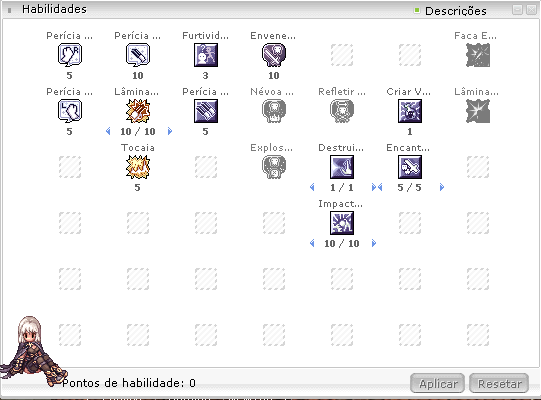Select greyed Lâmina... icon under Faca E...
The image size is (541, 400).
pyautogui.click(x=478, y=111)
